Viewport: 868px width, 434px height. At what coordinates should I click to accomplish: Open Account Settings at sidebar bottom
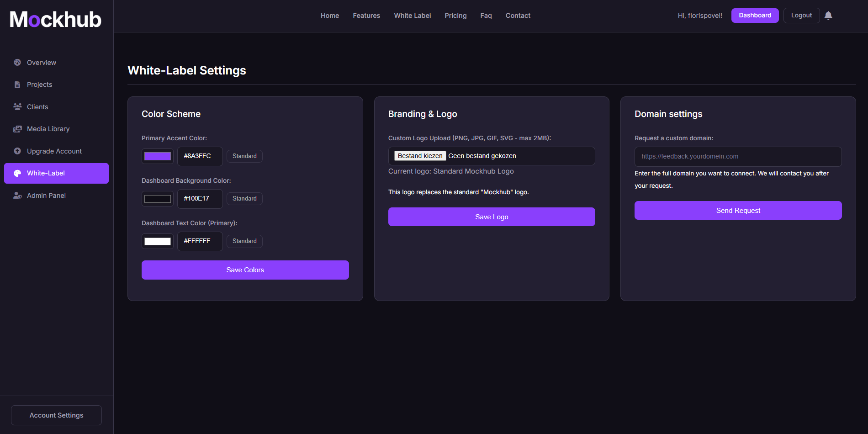coord(57,415)
